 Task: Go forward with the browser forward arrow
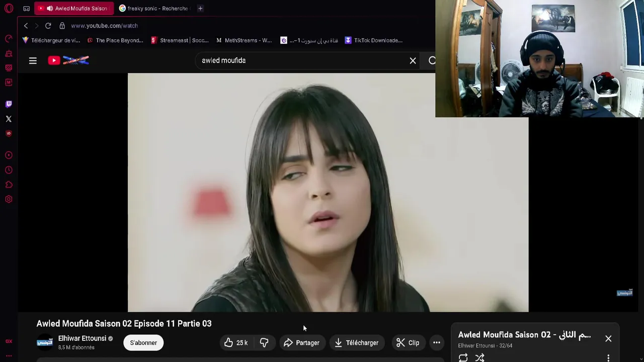coord(37,26)
